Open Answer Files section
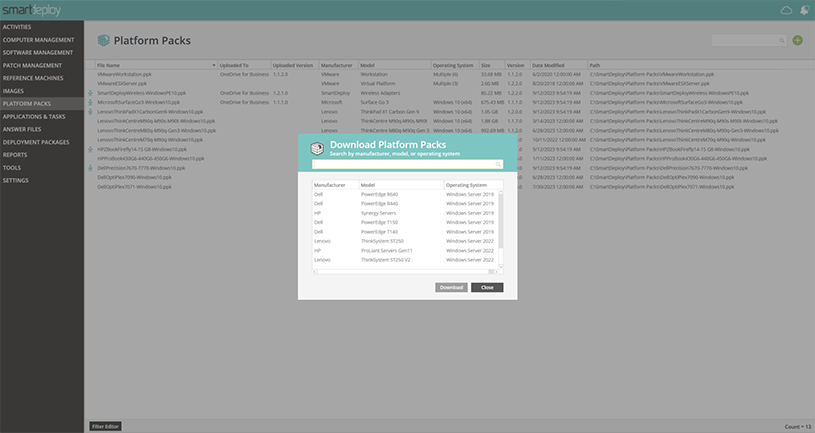Image resolution: width=815 pixels, height=433 pixels. pyautogui.click(x=22, y=129)
